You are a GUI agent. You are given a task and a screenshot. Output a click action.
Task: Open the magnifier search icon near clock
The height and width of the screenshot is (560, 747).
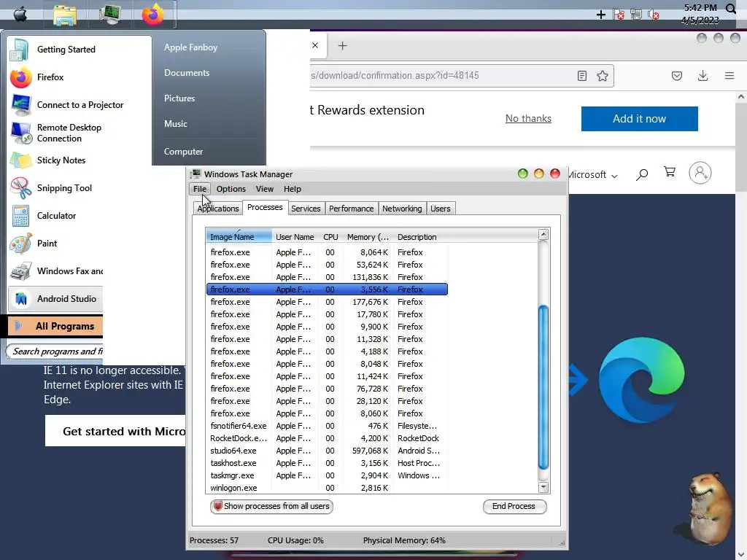pos(731,9)
